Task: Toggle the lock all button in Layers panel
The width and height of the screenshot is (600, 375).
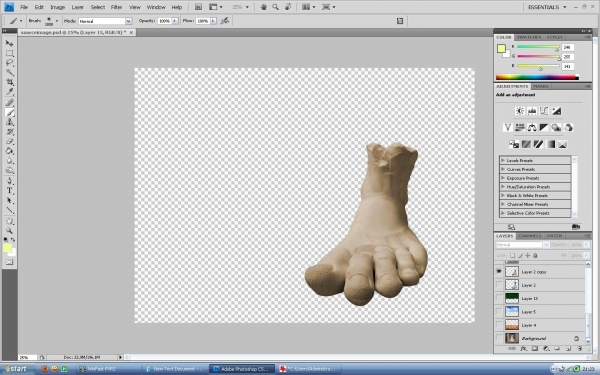Action: (x=535, y=255)
